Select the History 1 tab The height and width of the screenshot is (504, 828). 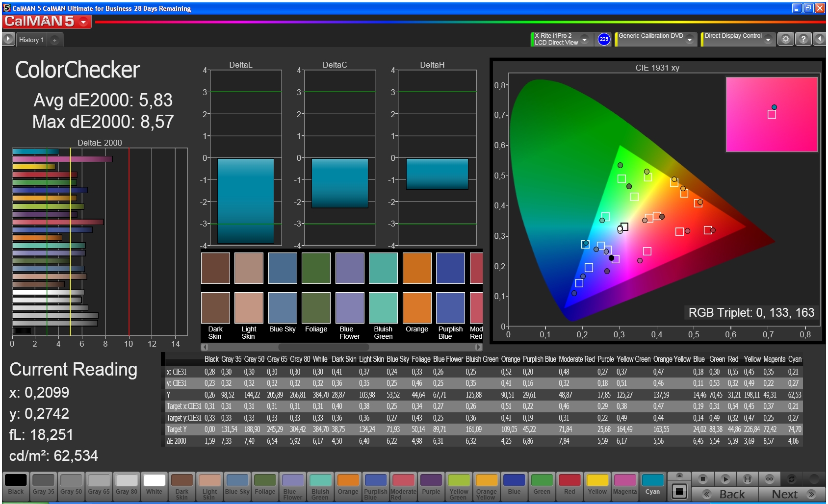pyautogui.click(x=31, y=40)
